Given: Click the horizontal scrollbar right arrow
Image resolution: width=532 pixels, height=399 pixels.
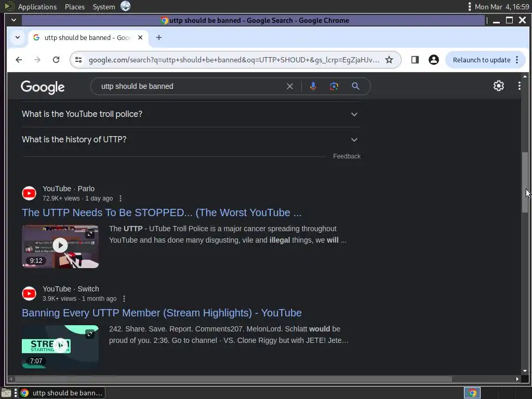Looking at the screenshot, I should 517,379.
